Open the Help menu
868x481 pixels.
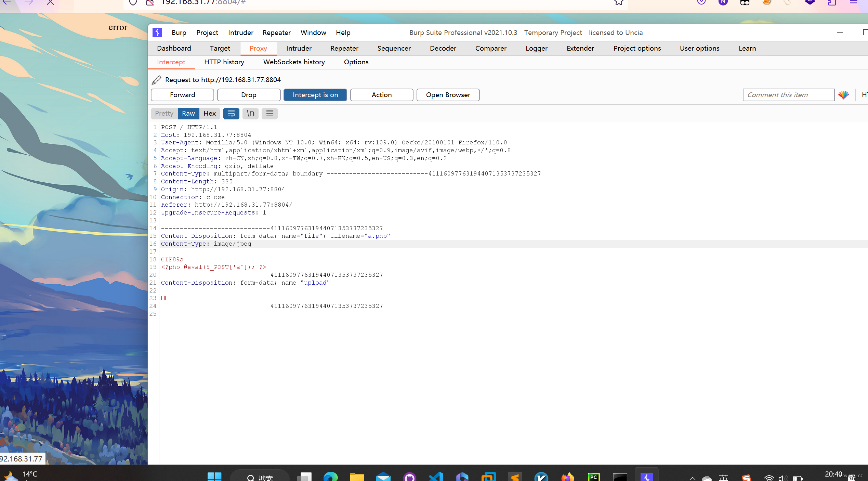(x=343, y=32)
